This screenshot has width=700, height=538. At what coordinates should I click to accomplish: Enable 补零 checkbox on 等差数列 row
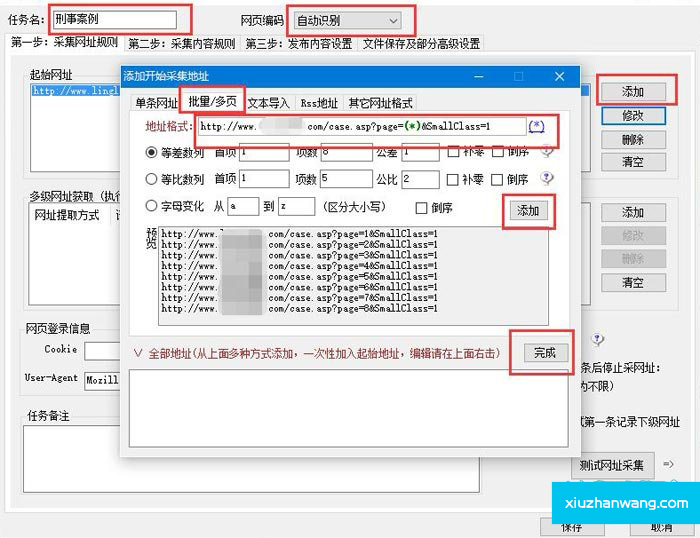(453, 153)
